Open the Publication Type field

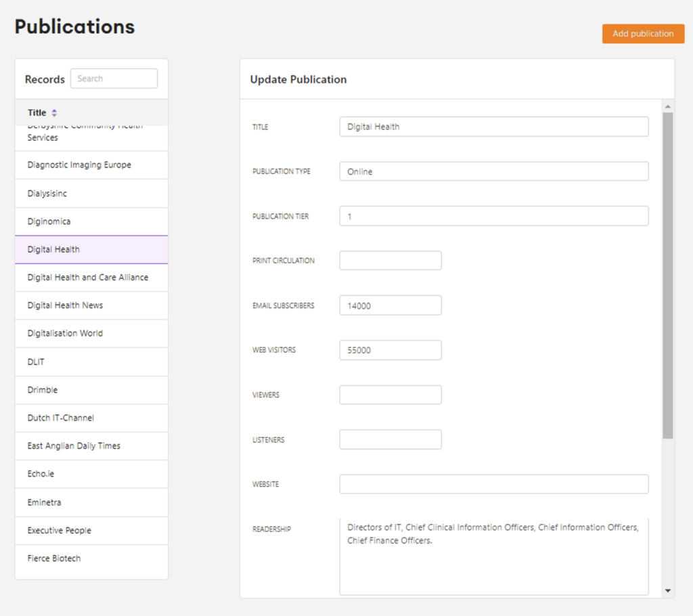(493, 171)
